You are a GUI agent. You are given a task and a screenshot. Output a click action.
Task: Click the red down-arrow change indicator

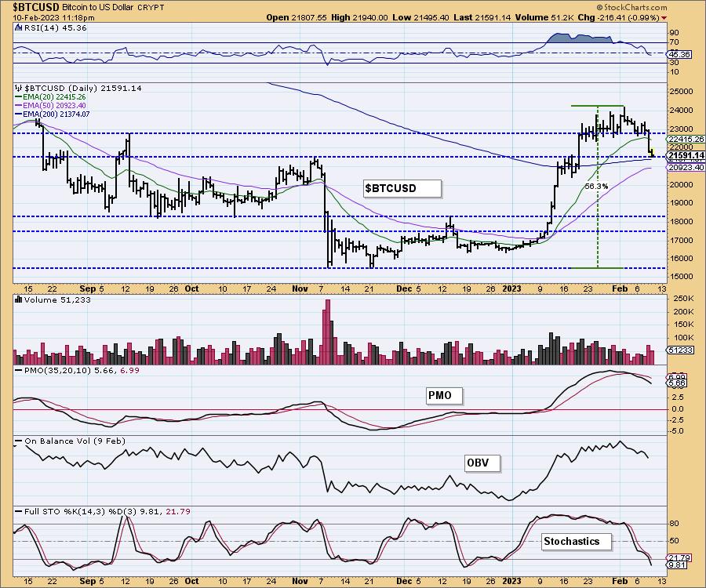tap(664, 17)
